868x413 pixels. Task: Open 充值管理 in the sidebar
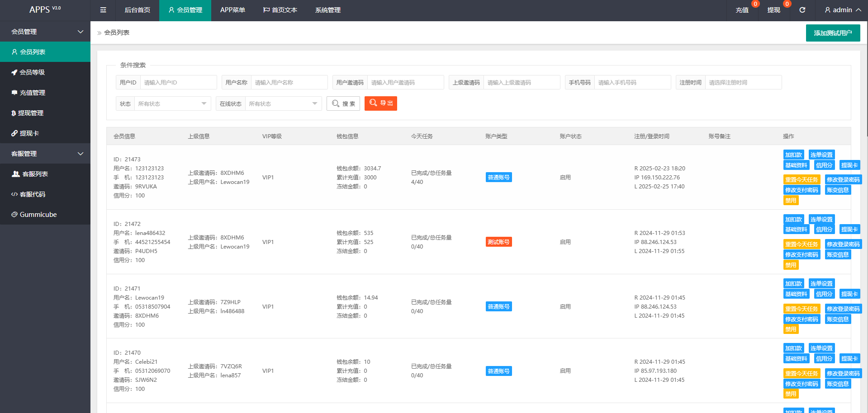32,93
